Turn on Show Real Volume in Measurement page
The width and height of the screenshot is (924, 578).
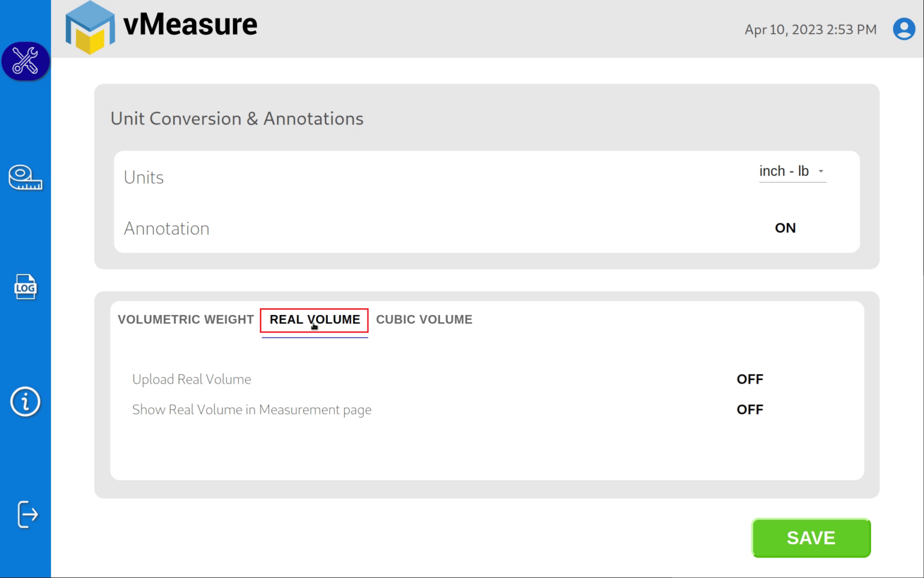point(750,409)
